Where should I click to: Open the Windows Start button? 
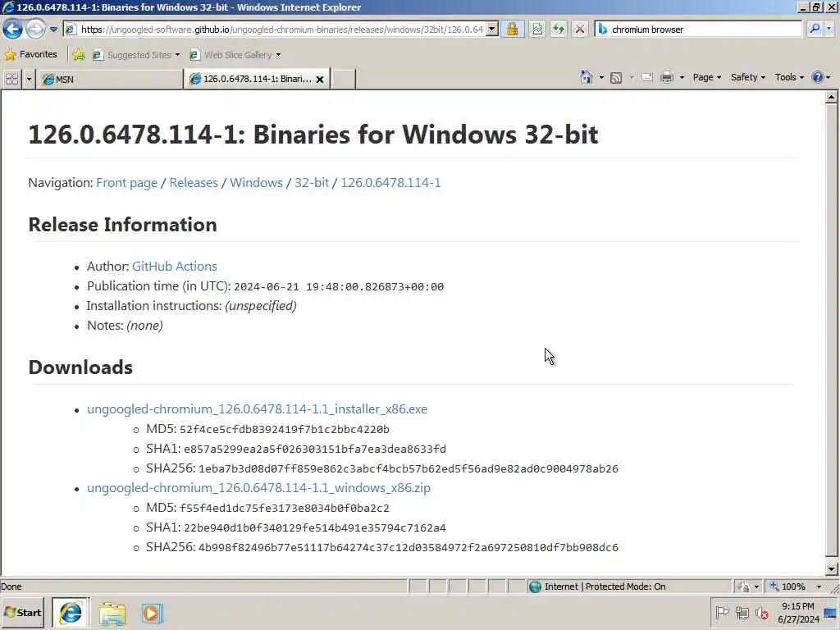(x=22, y=613)
